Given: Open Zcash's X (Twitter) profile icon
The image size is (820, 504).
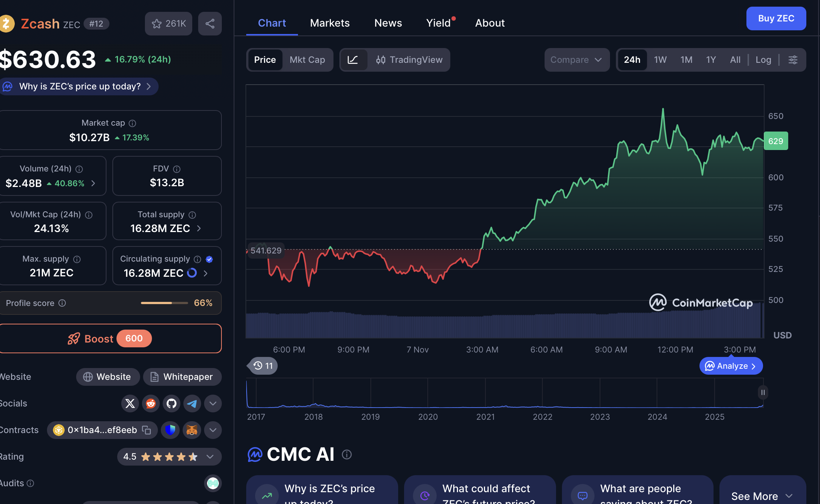Looking at the screenshot, I should tap(130, 403).
